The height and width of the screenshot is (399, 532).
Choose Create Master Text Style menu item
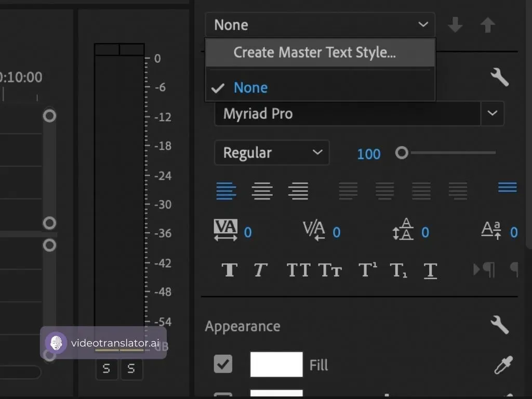(x=320, y=52)
